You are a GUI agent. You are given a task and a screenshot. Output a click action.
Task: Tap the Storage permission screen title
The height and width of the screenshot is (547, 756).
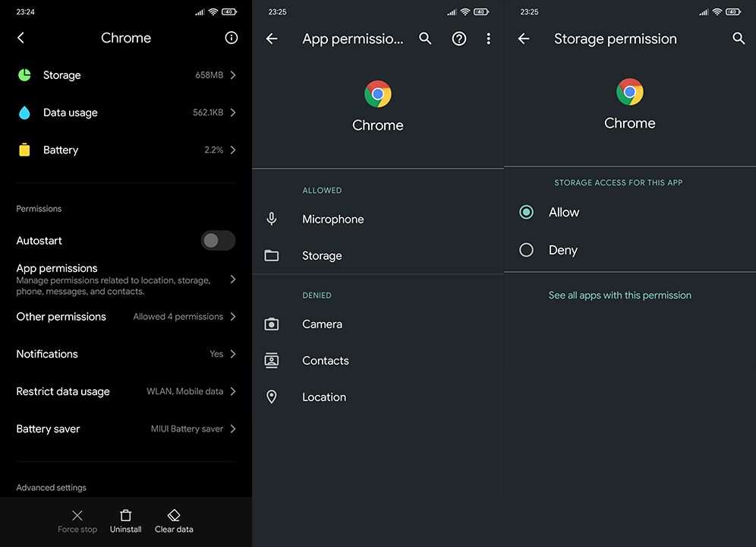(x=616, y=39)
